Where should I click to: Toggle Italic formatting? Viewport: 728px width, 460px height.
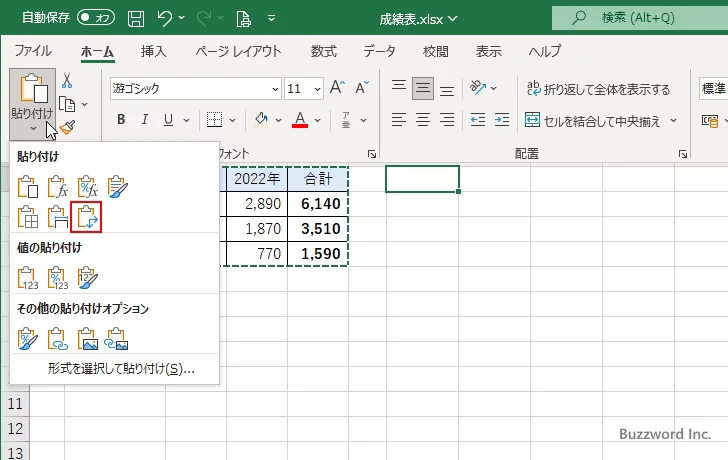point(144,120)
